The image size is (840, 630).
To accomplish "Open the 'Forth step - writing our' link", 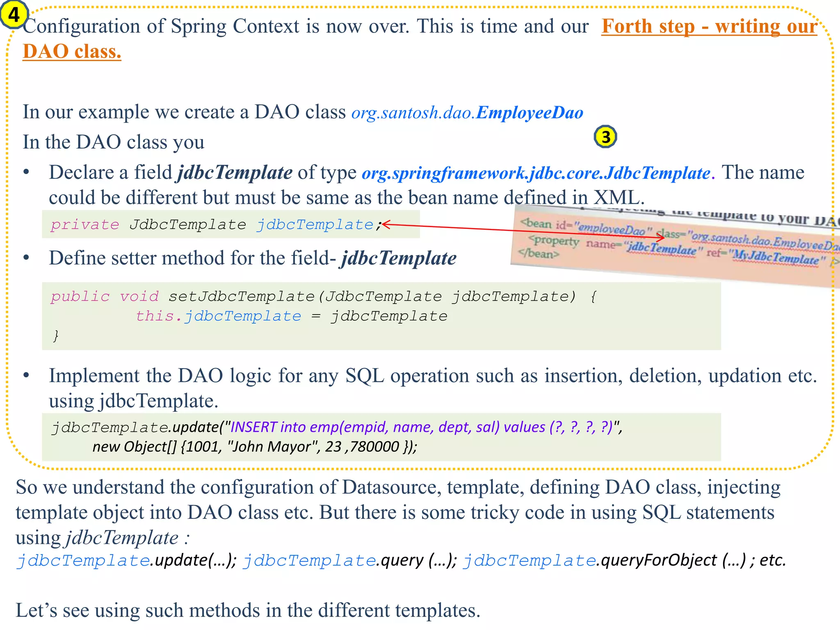I will coord(709,27).
